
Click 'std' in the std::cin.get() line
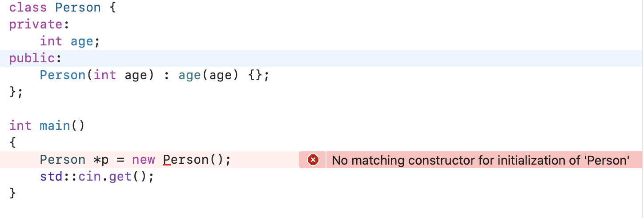(51, 177)
